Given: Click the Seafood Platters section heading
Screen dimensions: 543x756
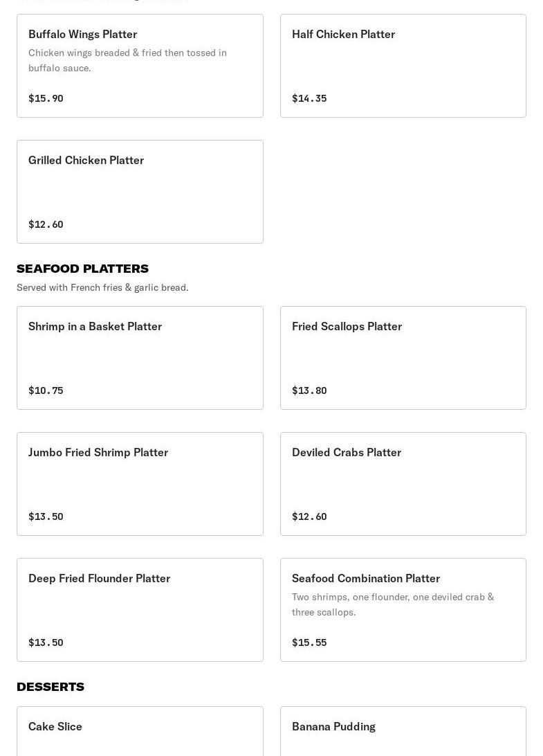Looking at the screenshot, I should pyautogui.click(x=82, y=269).
